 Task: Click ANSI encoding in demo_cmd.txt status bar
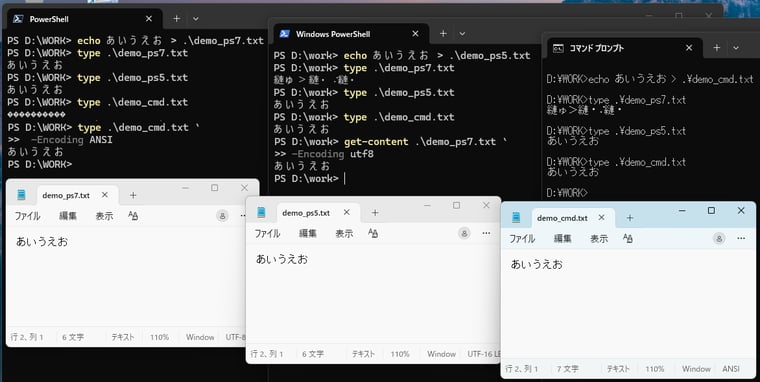[731, 369]
